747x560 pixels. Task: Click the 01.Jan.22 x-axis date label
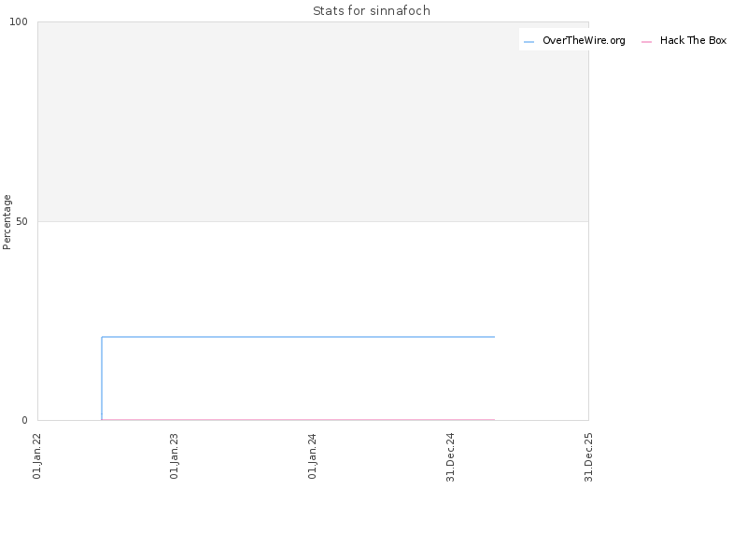tap(37, 456)
